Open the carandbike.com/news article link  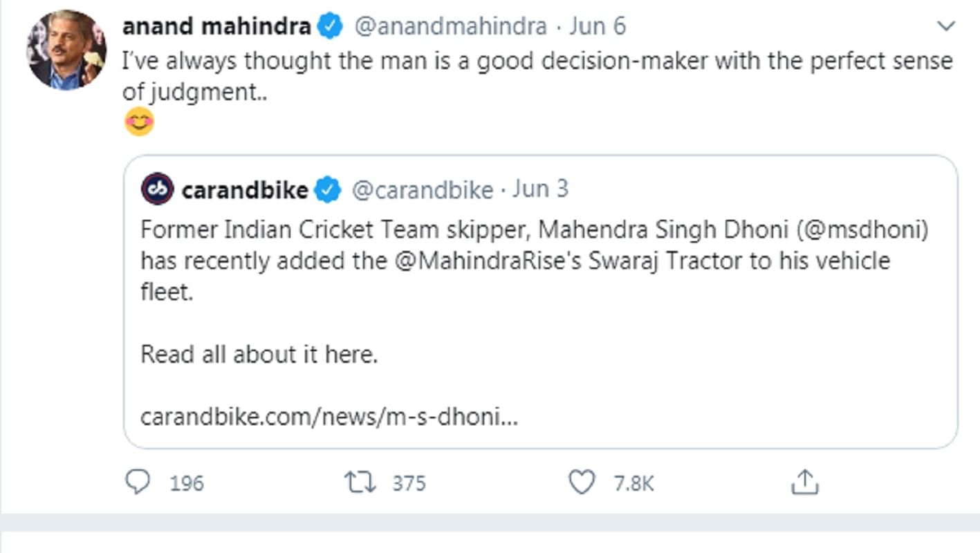tap(329, 417)
